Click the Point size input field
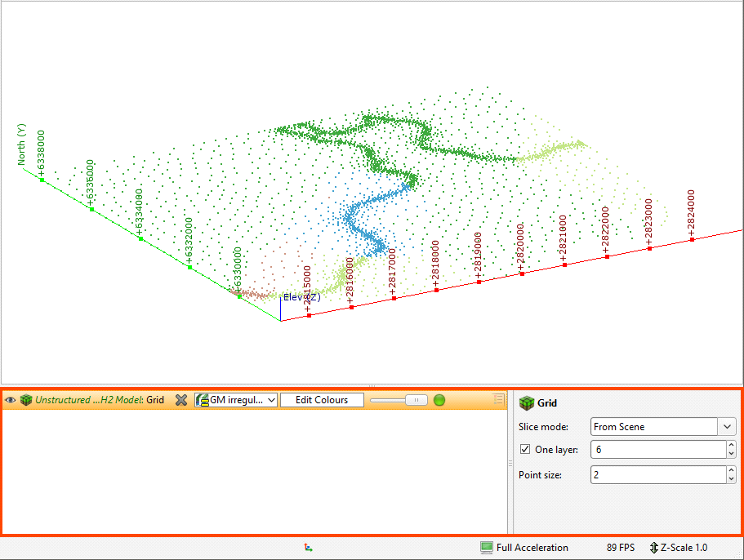 point(656,474)
